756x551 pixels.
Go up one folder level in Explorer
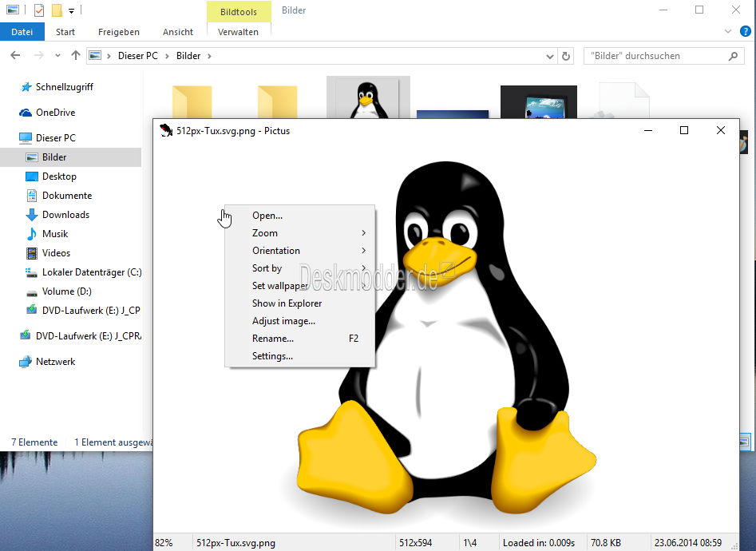tap(76, 55)
